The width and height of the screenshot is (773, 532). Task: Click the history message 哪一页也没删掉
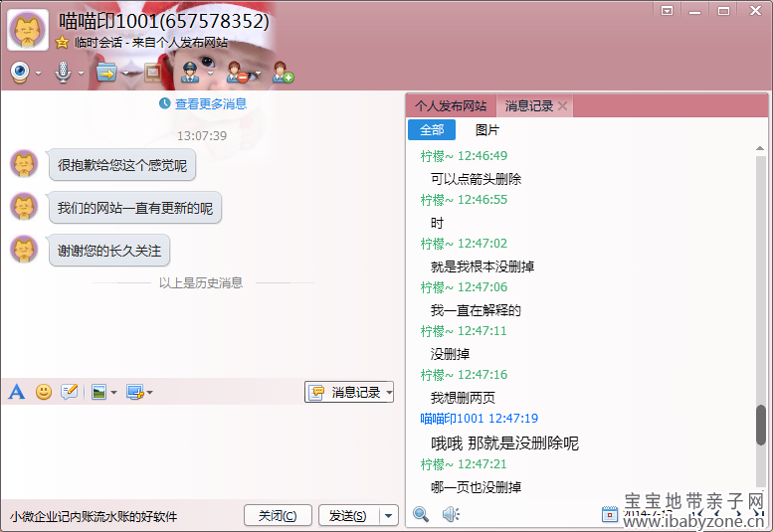coord(476,487)
